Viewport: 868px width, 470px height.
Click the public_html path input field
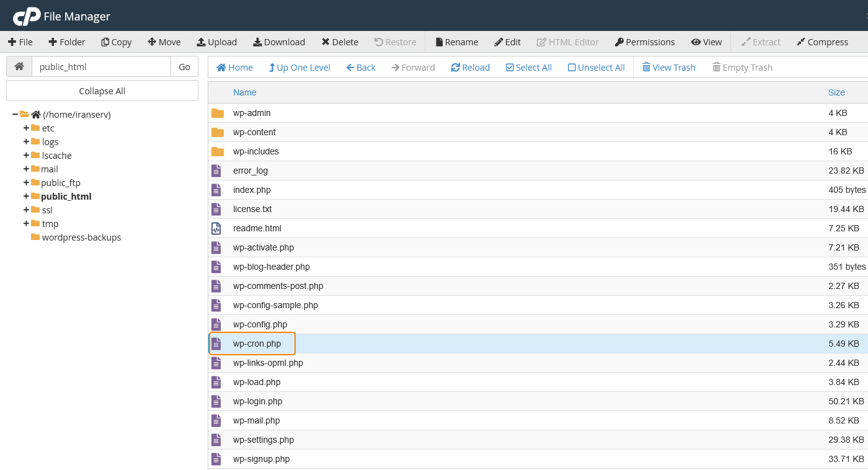coord(101,67)
